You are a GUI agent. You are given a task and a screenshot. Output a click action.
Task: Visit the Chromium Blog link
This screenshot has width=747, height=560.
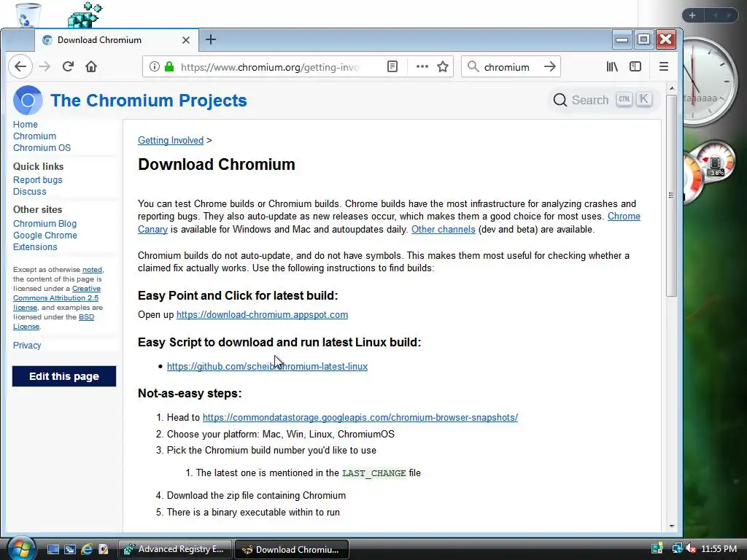(x=44, y=224)
